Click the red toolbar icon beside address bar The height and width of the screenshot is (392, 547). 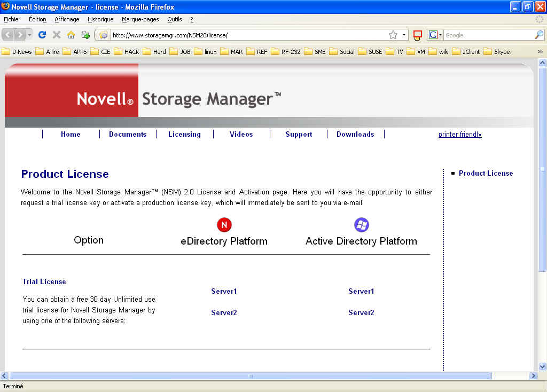pyautogui.click(x=417, y=35)
